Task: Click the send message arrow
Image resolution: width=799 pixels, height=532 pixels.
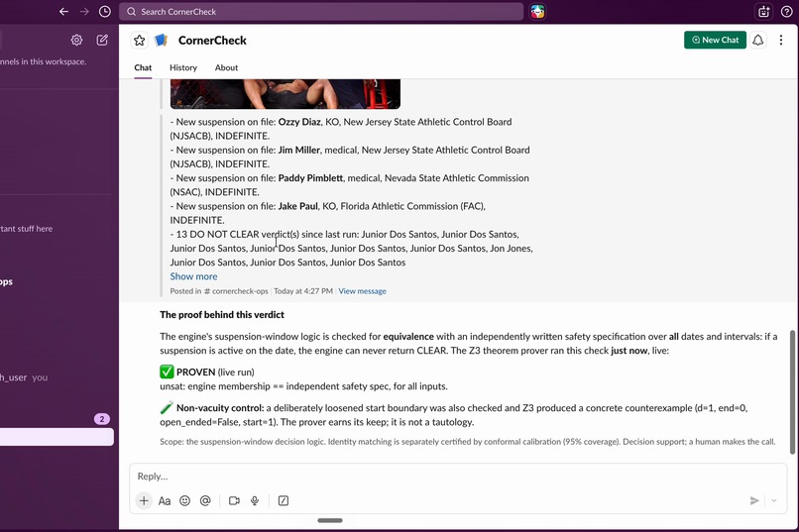Action: pyautogui.click(x=754, y=501)
